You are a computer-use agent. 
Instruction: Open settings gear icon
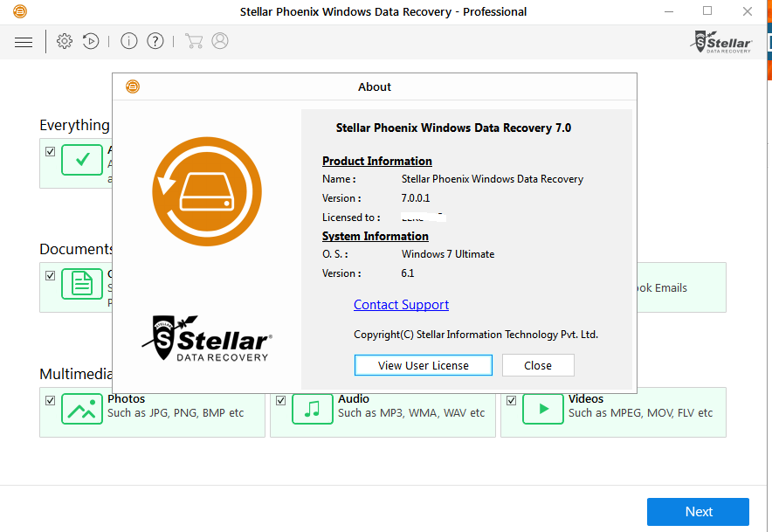click(65, 41)
